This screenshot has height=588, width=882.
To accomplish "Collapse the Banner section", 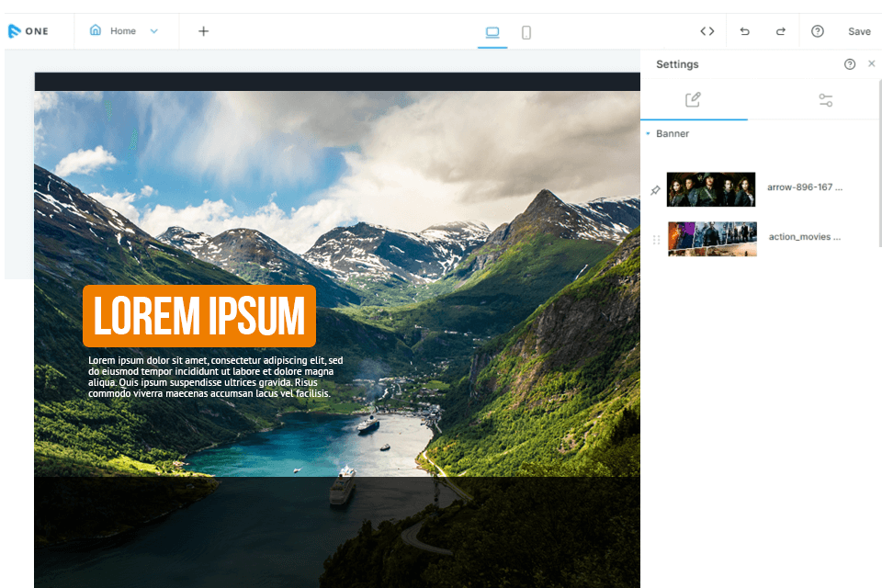I will coord(648,133).
